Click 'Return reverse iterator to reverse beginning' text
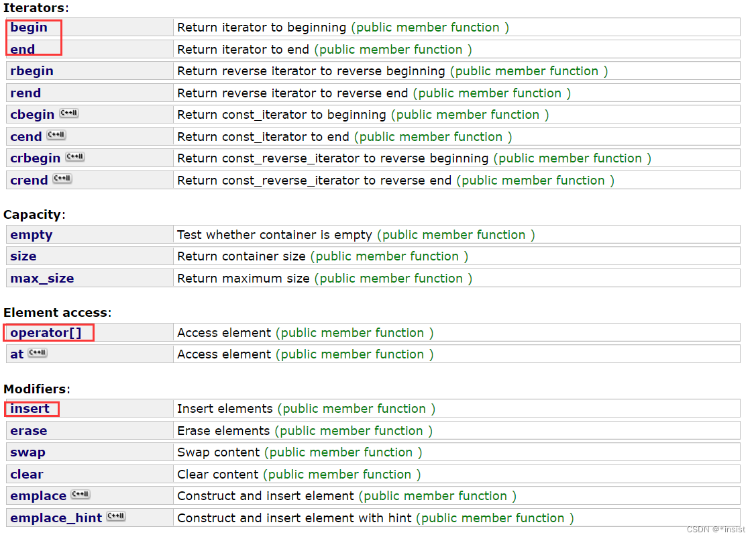This screenshot has height=539, width=756. tap(311, 71)
